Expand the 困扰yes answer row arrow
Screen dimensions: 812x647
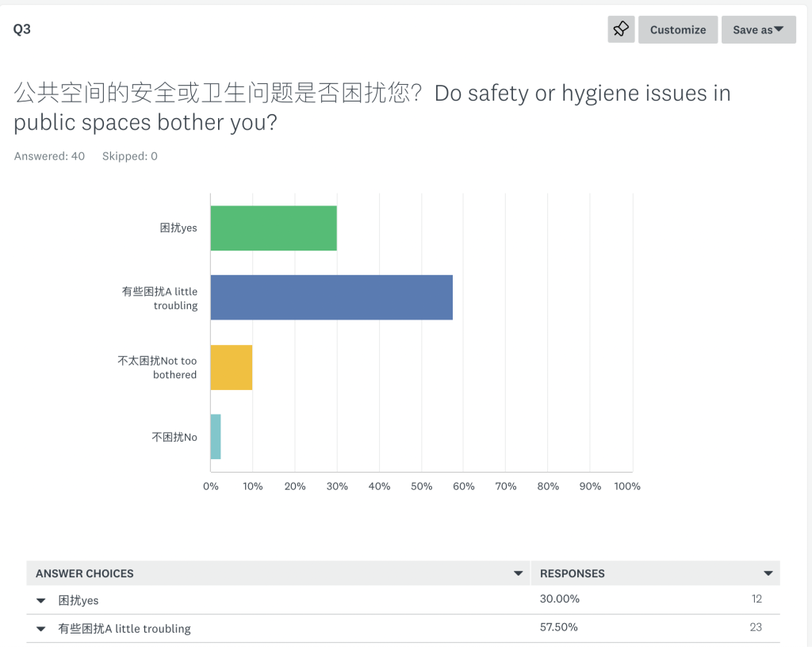pyautogui.click(x=41, y=601)
